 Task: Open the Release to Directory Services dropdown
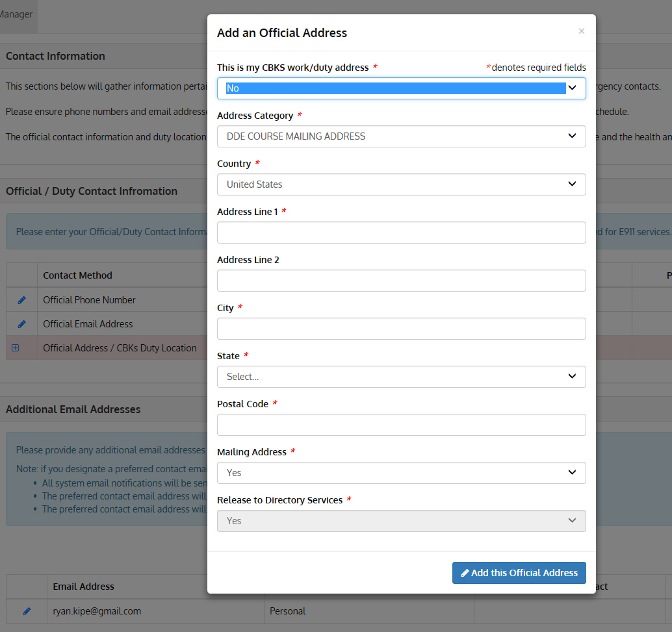click(x=401, y=520)
